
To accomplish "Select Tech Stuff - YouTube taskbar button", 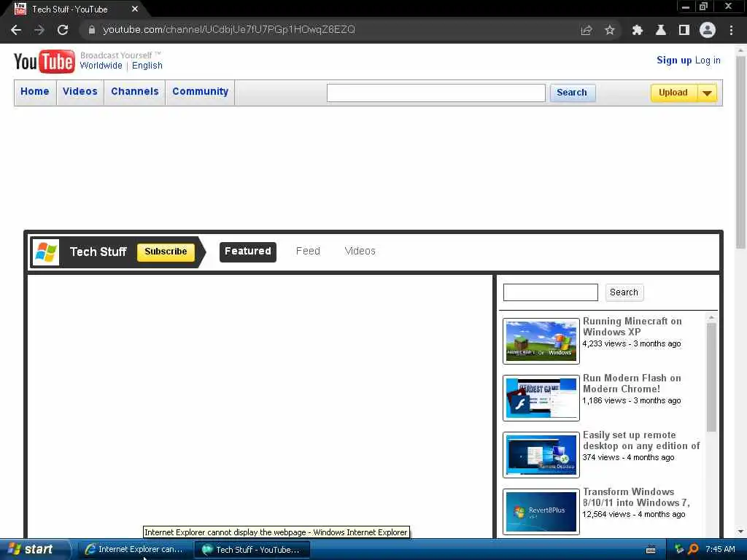I will [x=252, y=550].
